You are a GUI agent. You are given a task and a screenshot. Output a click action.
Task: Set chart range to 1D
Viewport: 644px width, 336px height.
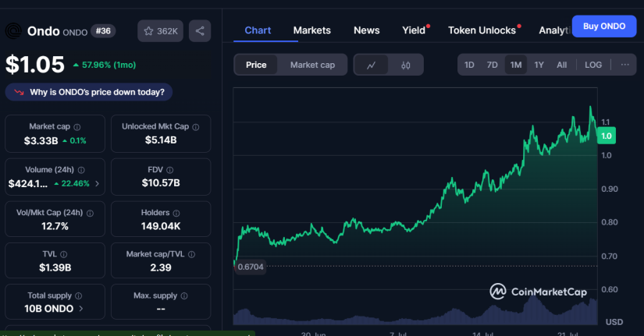pos(469,65)
